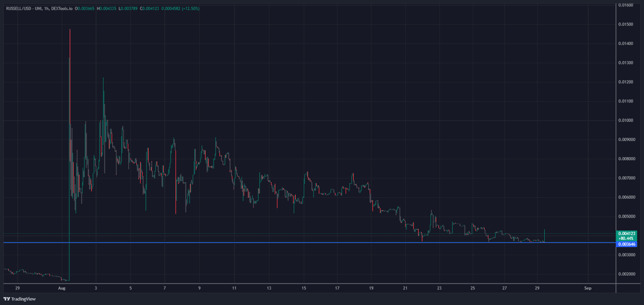Click the blue 0.003646 line price label
This screenshot has width=644, height=305.
(x=626, y=244)
